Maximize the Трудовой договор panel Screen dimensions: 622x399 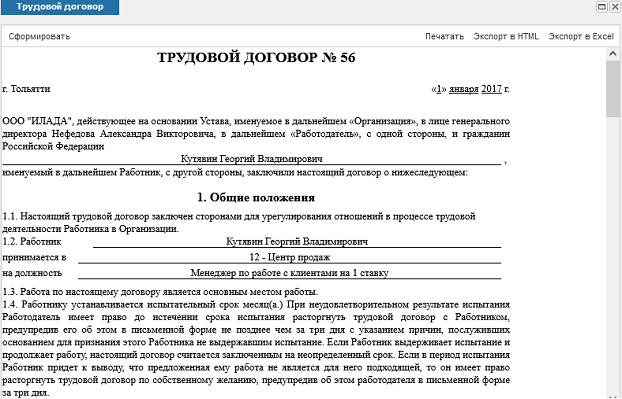point(602,6)
